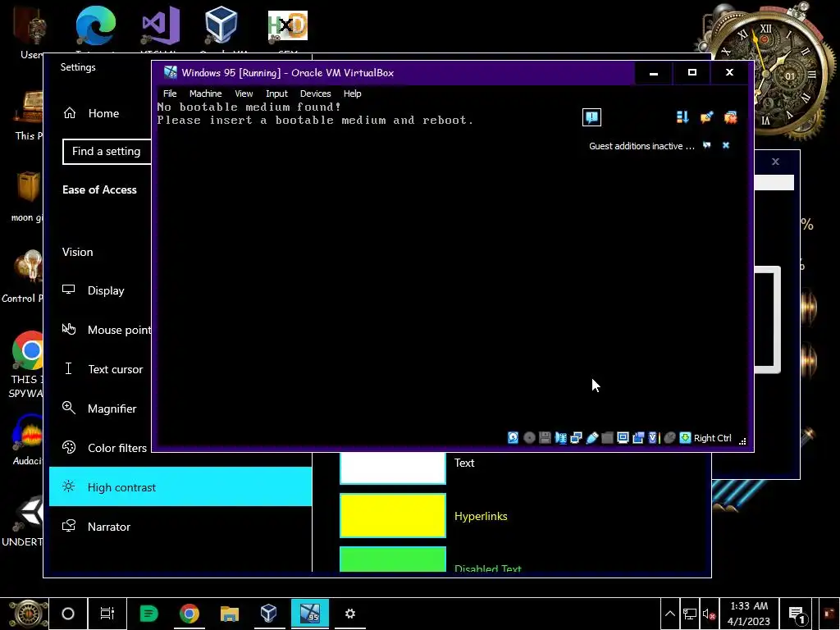Open Task View on taskbar
Image resolution: width=840 pixels, height=630 pixels.
(107, 614)
